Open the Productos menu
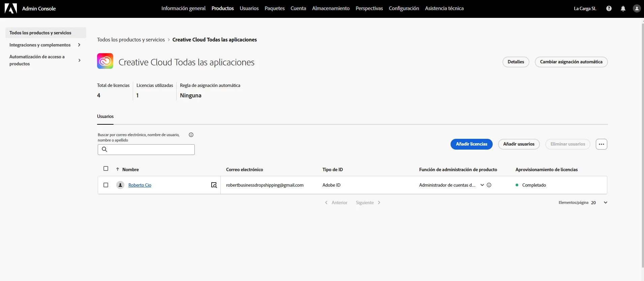Viewport: 644px width, 281px height. point(222,8)
